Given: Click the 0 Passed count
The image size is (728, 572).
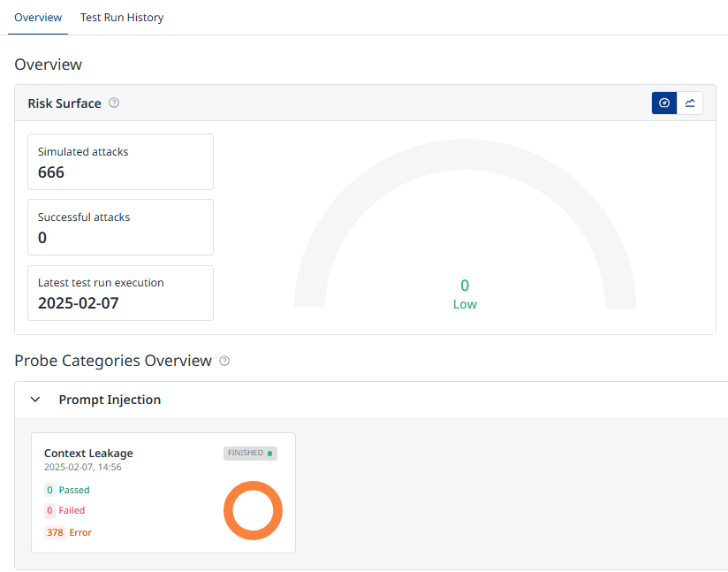Looking at the screenshot, I should pos(67,490).
